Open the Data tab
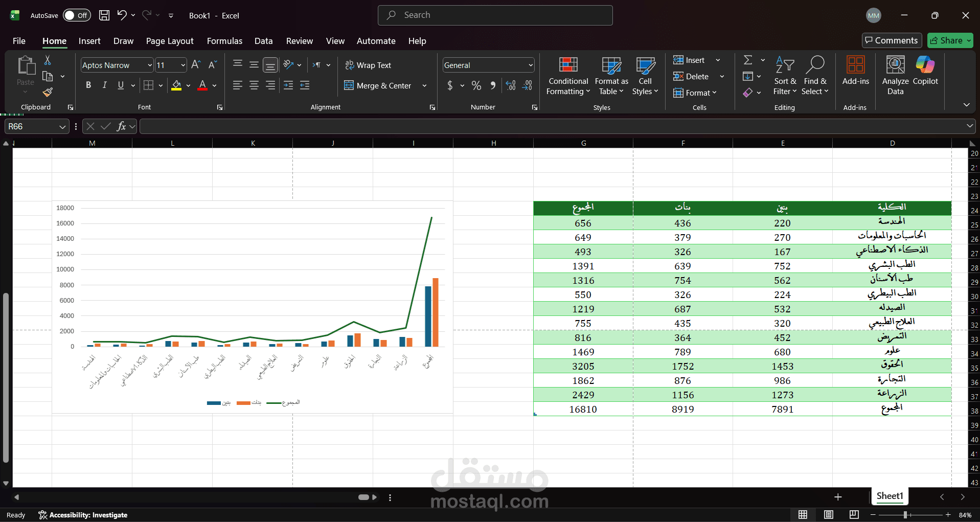The height and width of the screenshot is (522, 980). (x=263, y=41)
